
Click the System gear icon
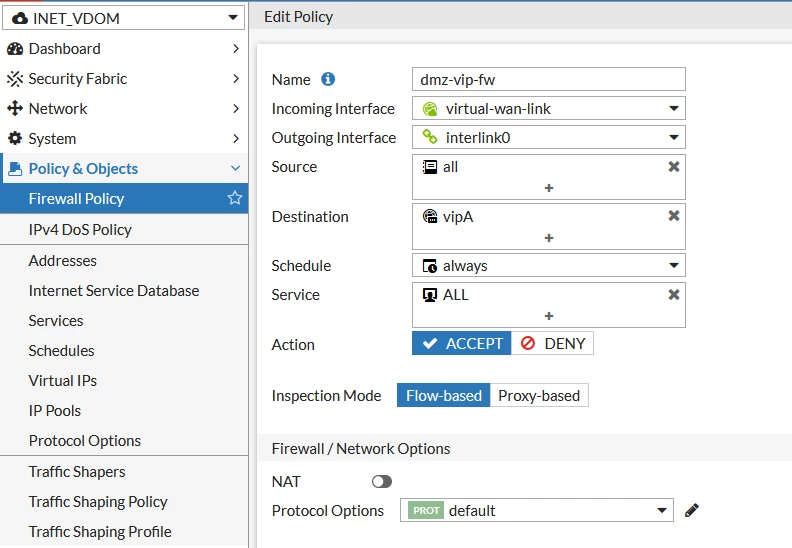coord(15,138)
